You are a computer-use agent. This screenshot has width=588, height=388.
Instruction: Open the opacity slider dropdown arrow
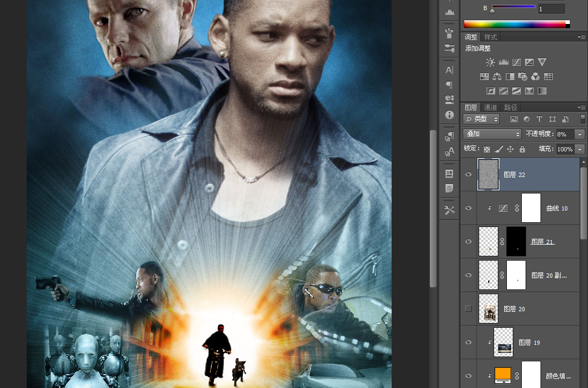click(x=580, y=134)
